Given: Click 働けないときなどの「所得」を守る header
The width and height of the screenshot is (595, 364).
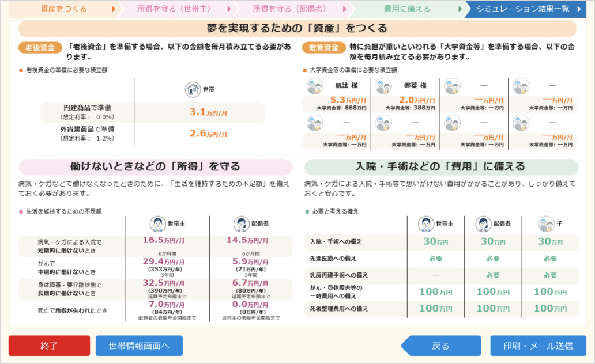Looking at the screenshot, I should 155,167.
